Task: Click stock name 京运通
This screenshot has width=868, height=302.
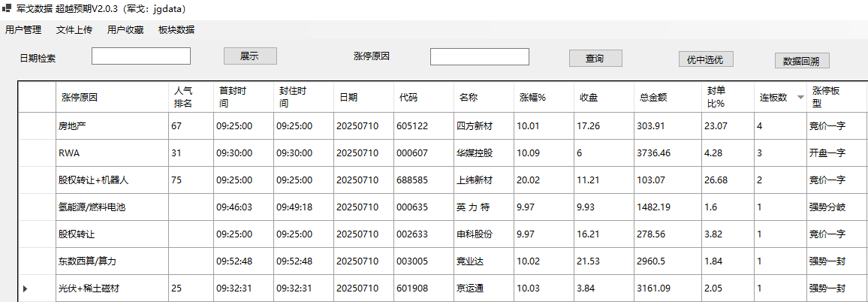Action: [484, 288]
